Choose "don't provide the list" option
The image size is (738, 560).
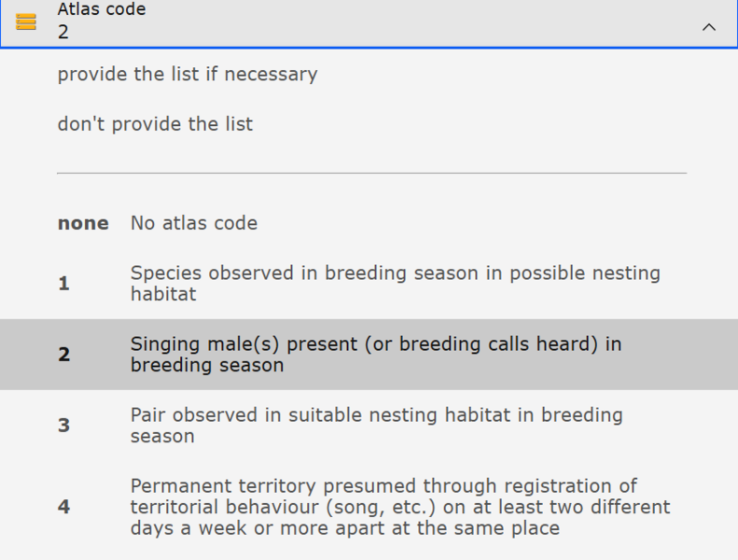(x=155, y=124)
